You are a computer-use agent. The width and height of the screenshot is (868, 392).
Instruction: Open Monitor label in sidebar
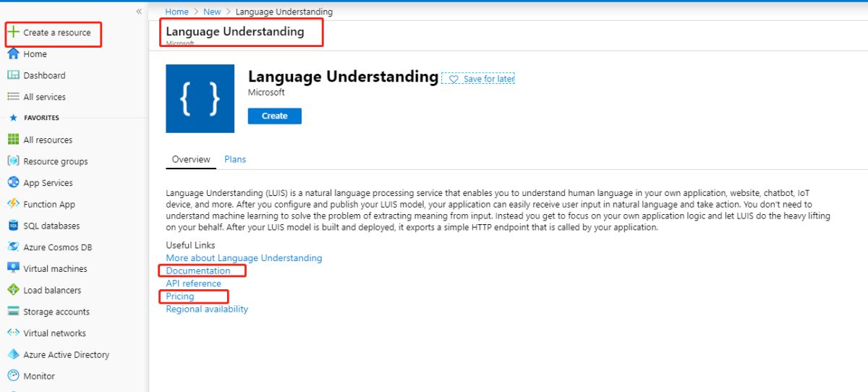[x=39, y=376]
